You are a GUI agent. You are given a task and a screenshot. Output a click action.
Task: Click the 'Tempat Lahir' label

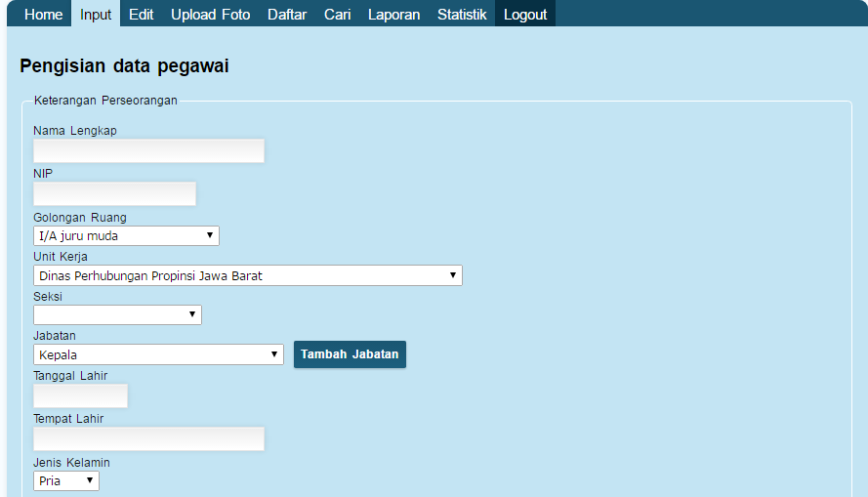click(x=68, y=419)
